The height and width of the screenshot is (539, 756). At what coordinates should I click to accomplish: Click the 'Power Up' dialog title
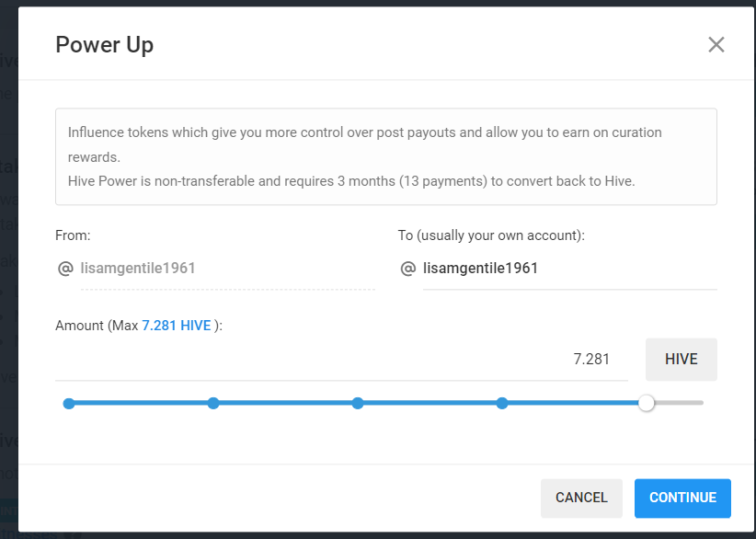point(105,45)
